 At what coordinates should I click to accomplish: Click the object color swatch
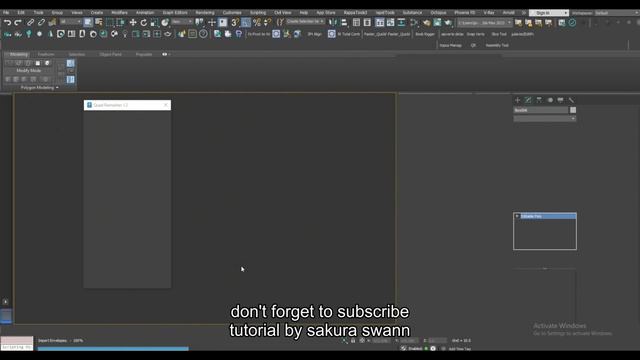click(573, 110)
